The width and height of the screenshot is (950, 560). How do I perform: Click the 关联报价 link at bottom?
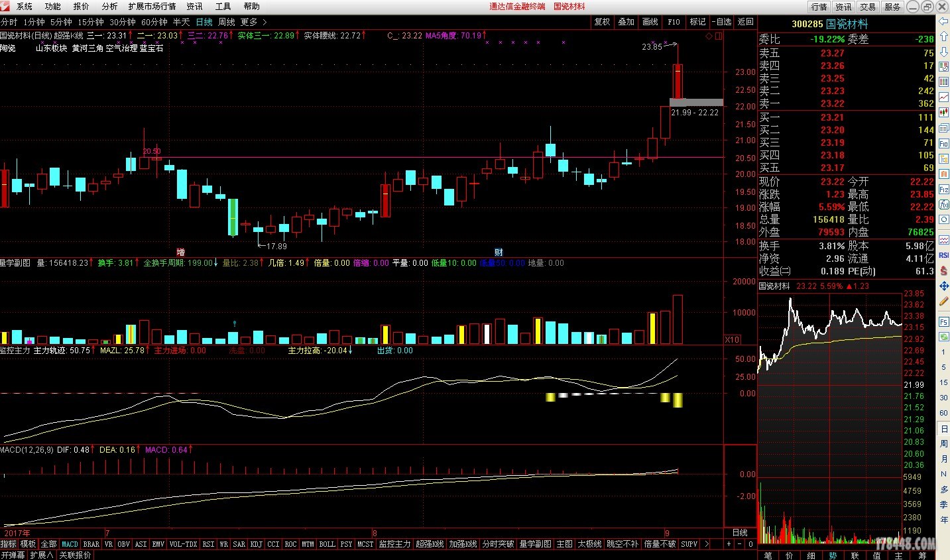pos(75,555)
